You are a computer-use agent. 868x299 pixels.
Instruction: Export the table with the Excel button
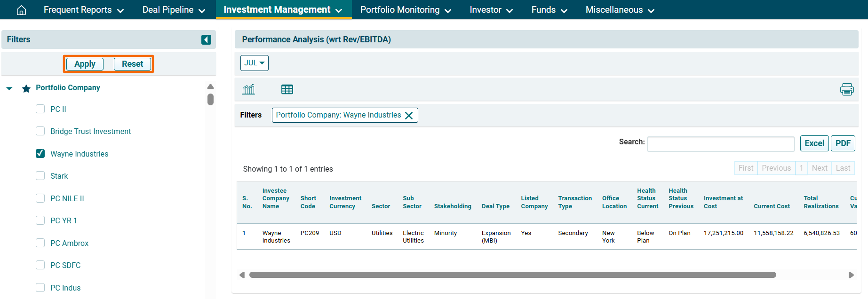coord(814,143)
